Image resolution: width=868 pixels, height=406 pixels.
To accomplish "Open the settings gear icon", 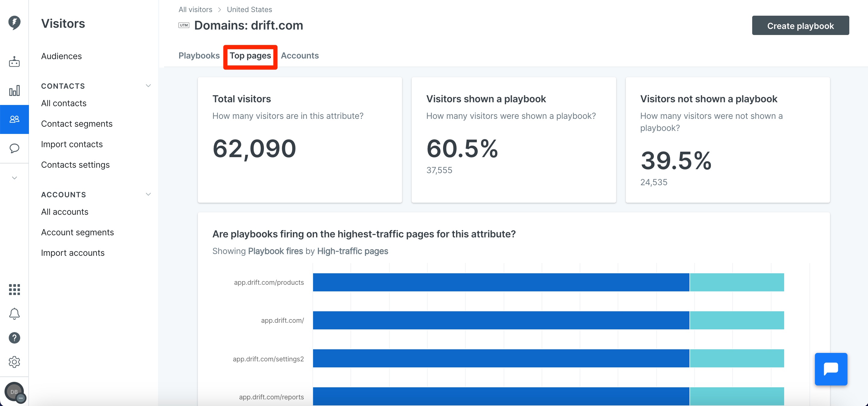I will [x=14, y=362].
